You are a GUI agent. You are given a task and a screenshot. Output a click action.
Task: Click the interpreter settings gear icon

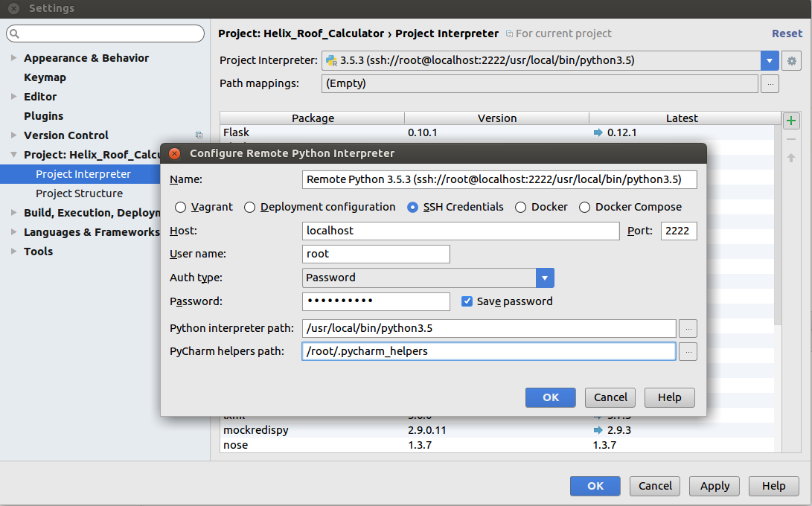point(791,60)
